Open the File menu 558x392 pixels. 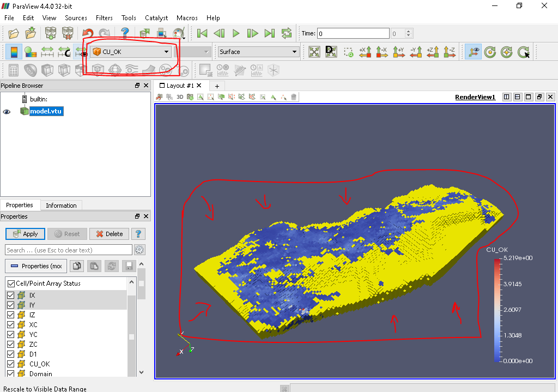click(9, 18)
